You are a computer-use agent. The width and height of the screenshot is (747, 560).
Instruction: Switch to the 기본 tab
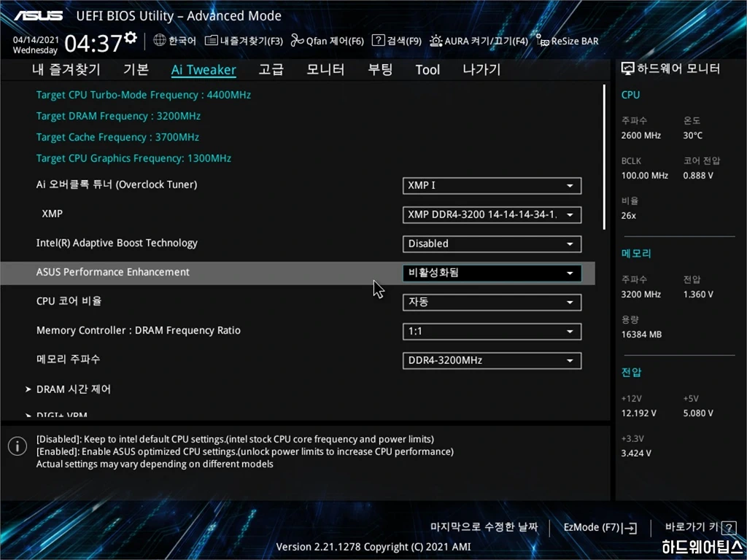136,69
